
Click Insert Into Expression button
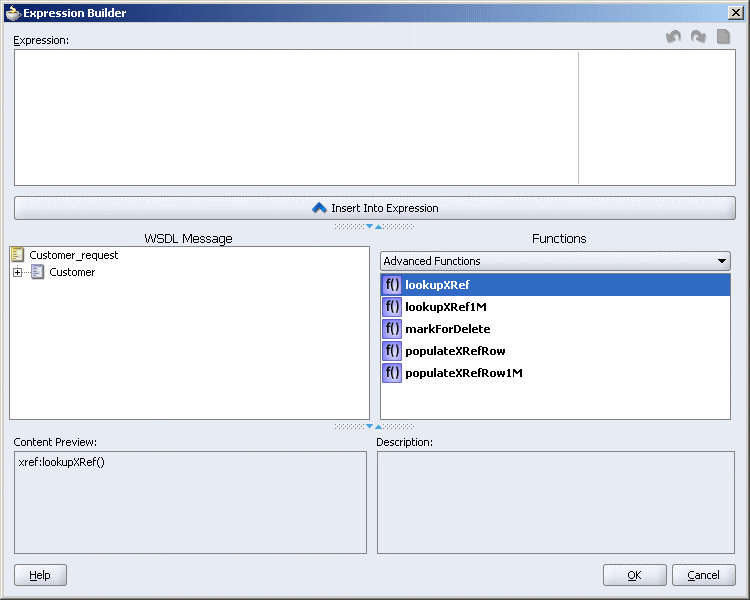click(x=375, y=208)
